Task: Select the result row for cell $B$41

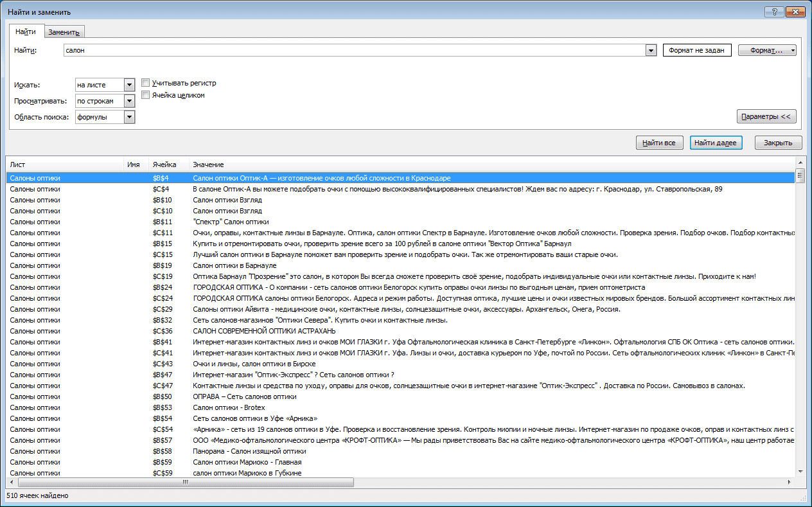Action: 401,342
